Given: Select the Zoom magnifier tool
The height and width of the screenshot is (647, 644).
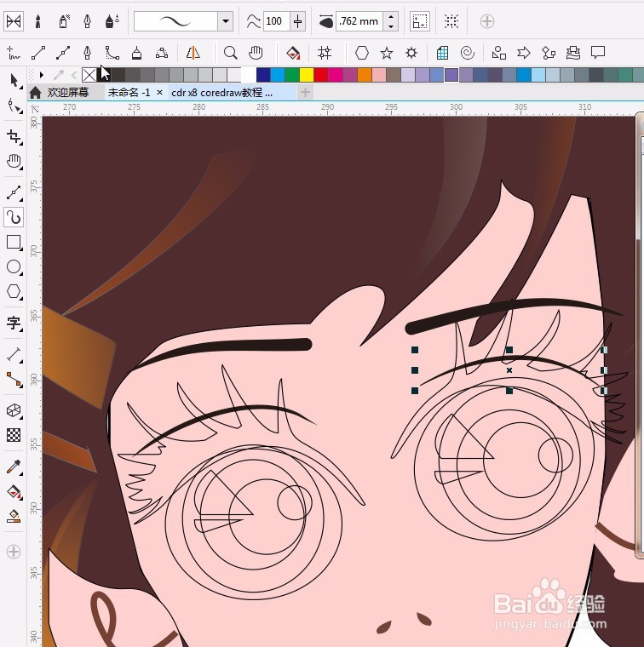Looking at the screenshot, I should click(x=230, y=53).
